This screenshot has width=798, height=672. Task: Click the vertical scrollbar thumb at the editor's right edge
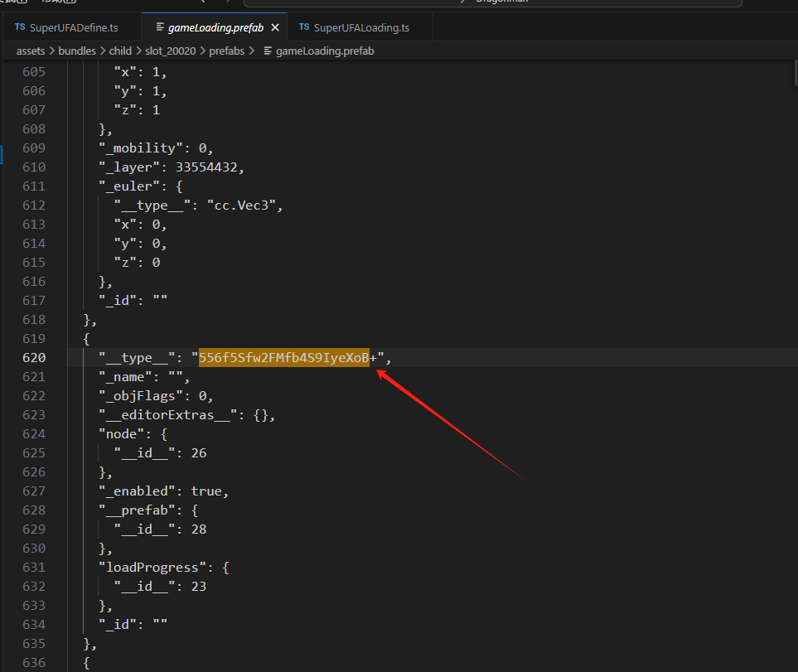795,74
